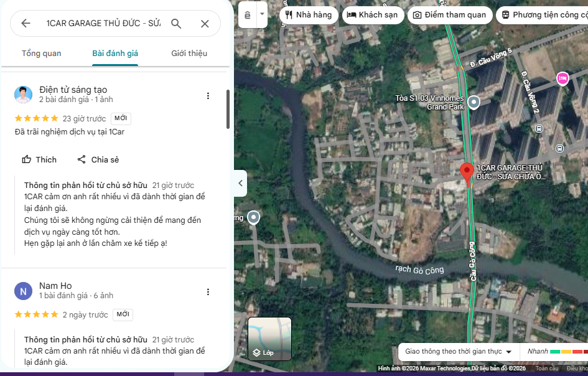
Task: Click the five stars on Điện tử sáng tạo review
Action: pyautogui.click(x=36, y=118)
